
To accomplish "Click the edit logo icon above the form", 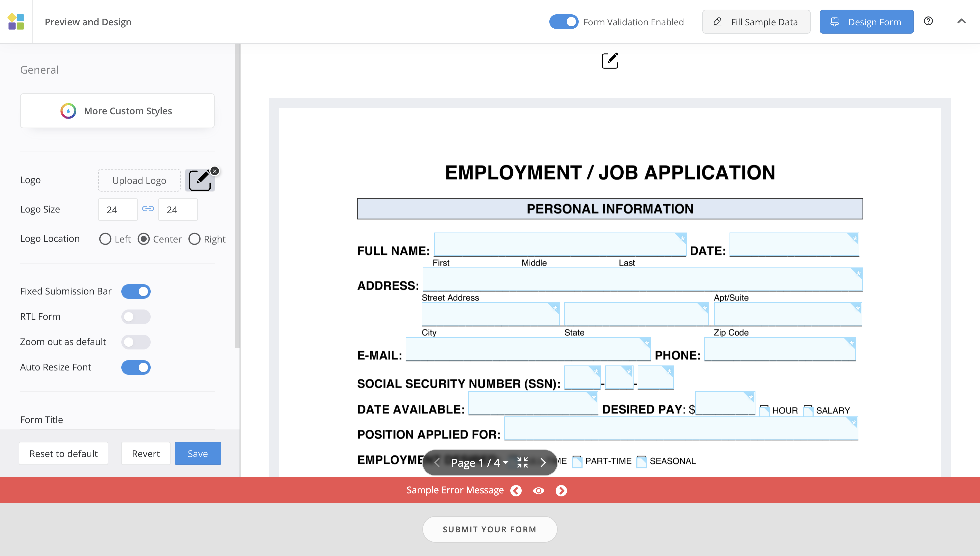I will click(610, 61).
